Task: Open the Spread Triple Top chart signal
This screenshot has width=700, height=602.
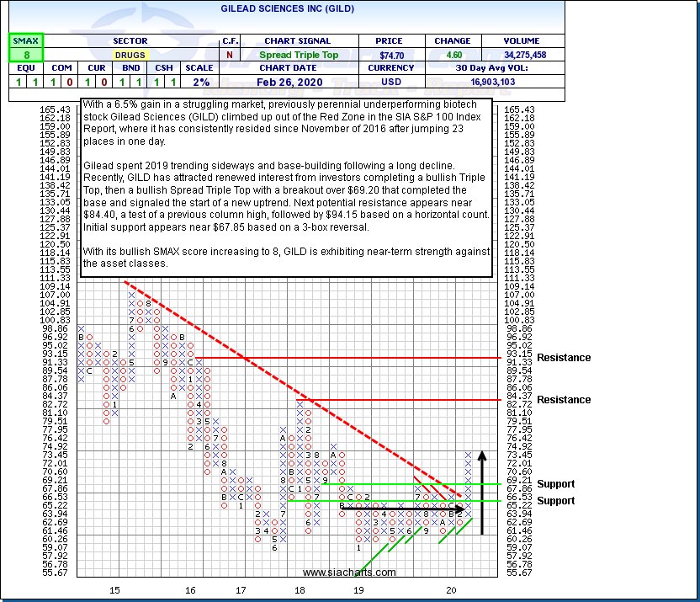Action: pos(297,55)
